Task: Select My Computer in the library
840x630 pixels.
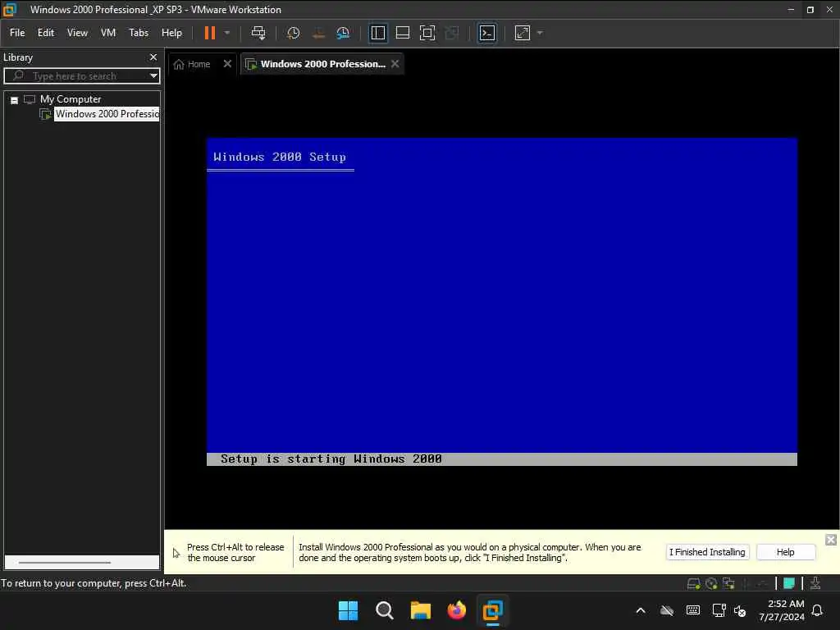Action: [x=71, y=99]
